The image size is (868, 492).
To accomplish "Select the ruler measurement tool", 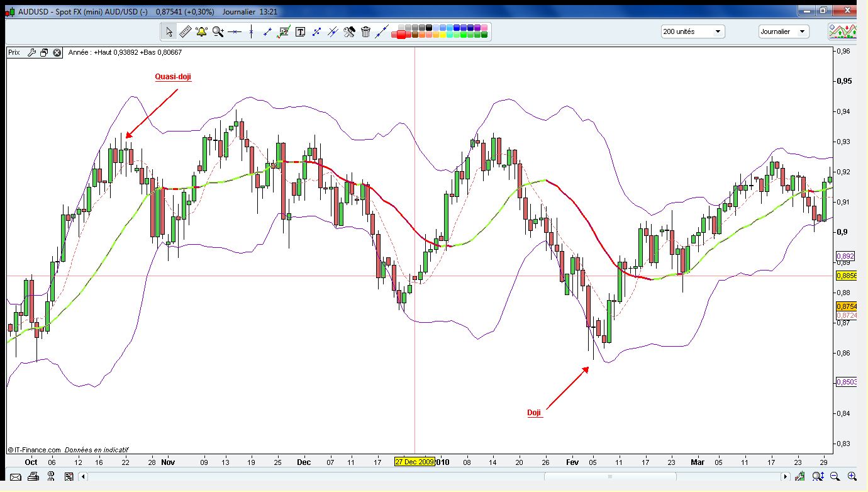I will point(184,31).
